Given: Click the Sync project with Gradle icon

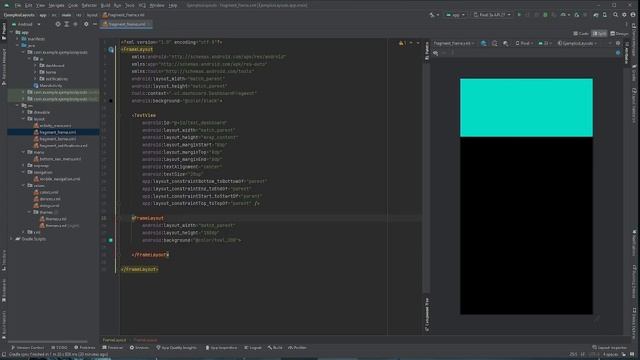Looking at the screenshot, I should tap(596, 15).
